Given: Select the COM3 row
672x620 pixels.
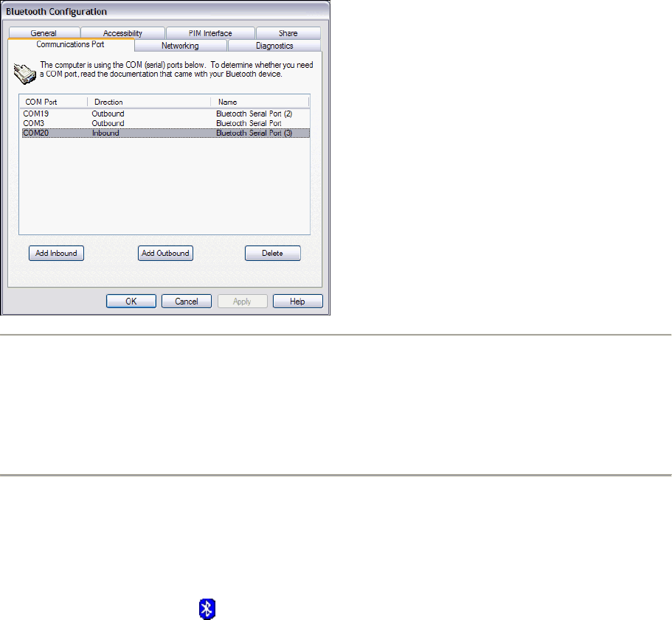Looking at the screenshot, I should click(x=166, y=123).
